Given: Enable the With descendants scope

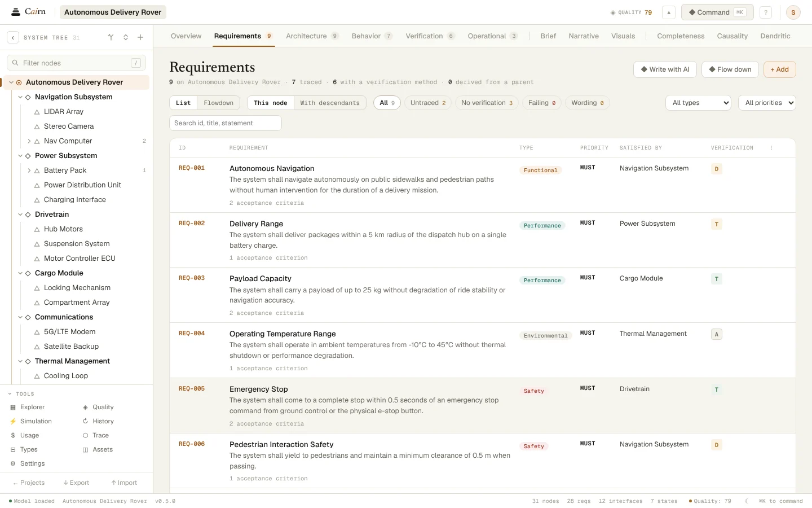Looking at the screenshot, I should pyautogui.click(x=330, y=103).
